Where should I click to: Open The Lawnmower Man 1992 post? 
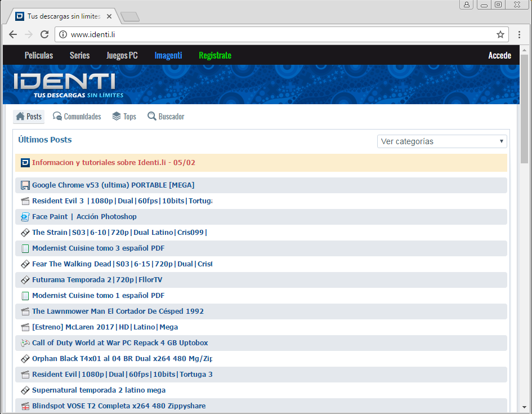point(118,311)
